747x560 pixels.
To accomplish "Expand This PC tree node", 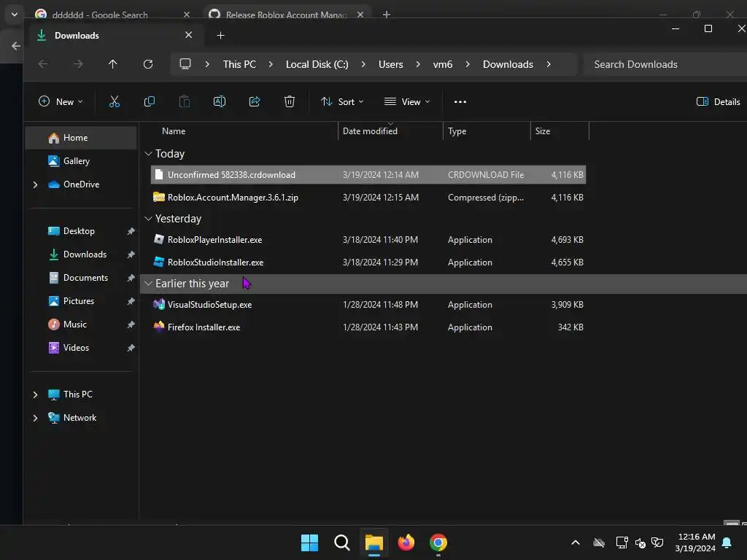I will (x=35, y=394).
